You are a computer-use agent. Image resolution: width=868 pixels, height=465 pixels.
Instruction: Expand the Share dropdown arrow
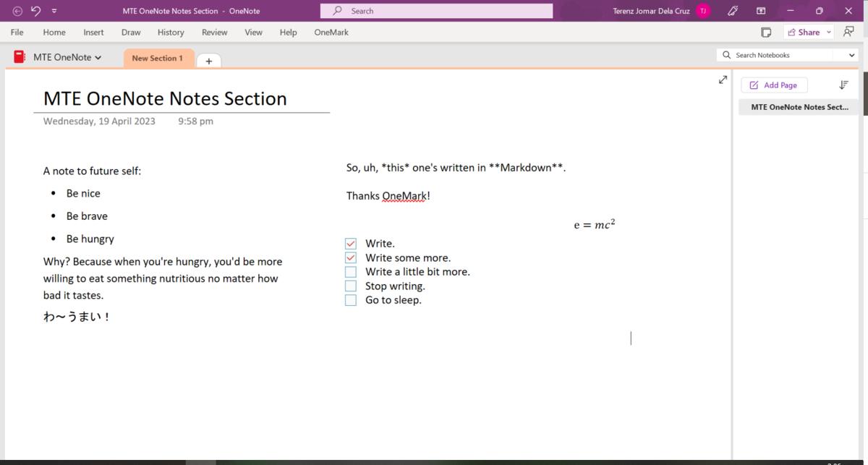[x=829, y=32]
